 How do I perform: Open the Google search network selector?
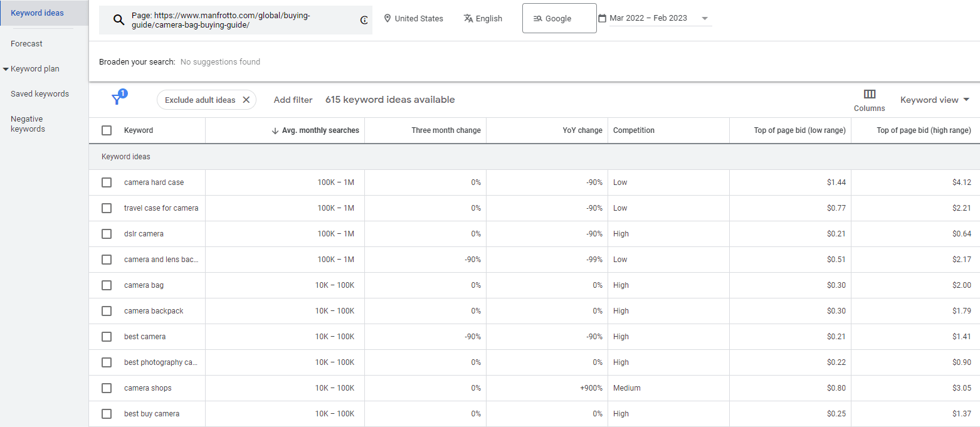(559, 18)
